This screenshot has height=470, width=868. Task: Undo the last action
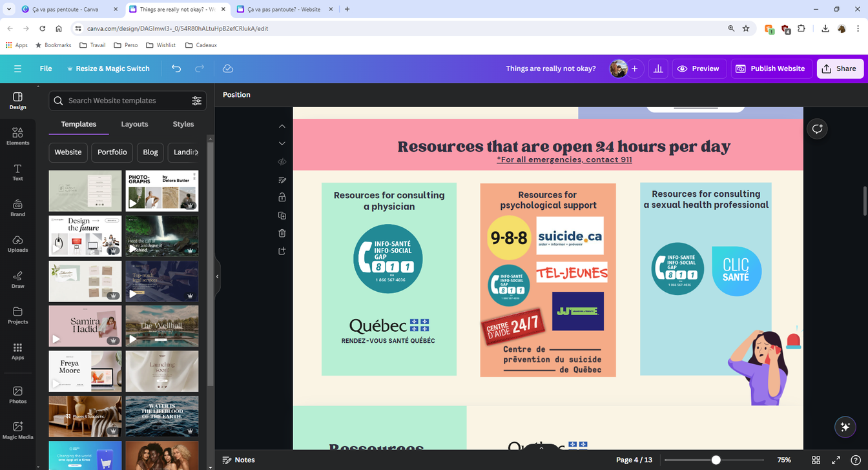pyautogui.click(x=176, y=68)
